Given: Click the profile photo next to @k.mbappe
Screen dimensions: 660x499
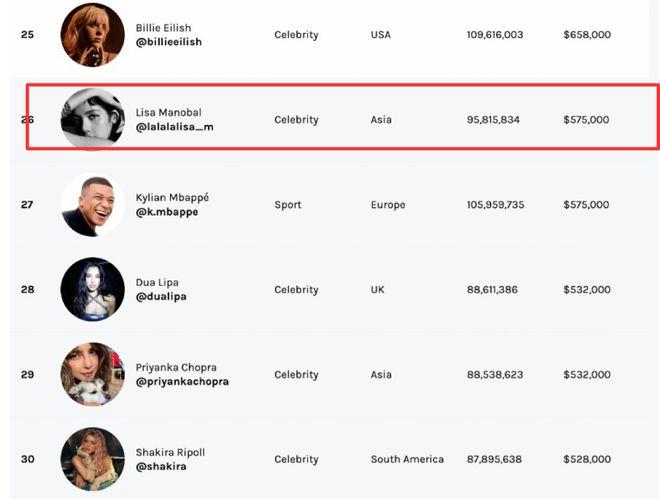Looking at the screenshot, I should coord(92,205).
